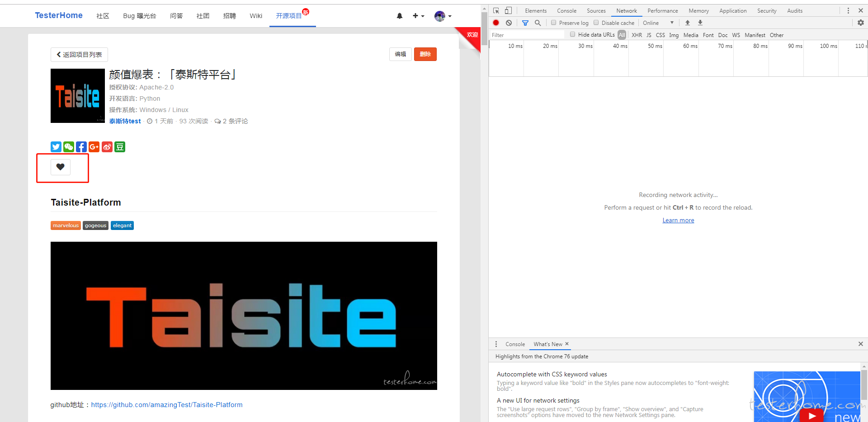
Task: Open network search magnifier
Action: coord(538,23)
